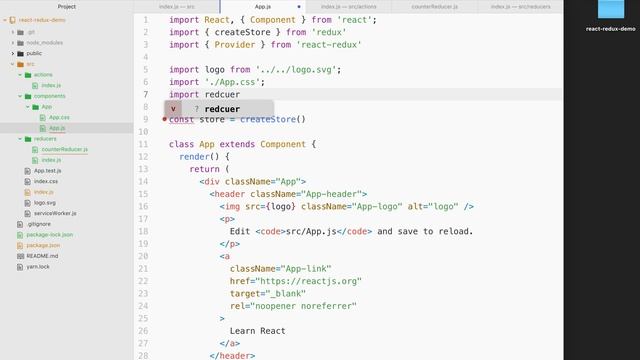The height and width of the screenshot is (360, 640).
Task: Click 'and save to reload.' text on line 18
Action: (425, 231)
